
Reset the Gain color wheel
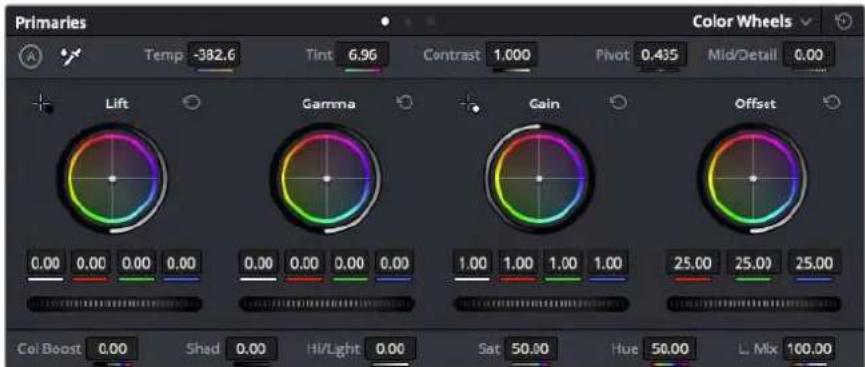[618, 103]
